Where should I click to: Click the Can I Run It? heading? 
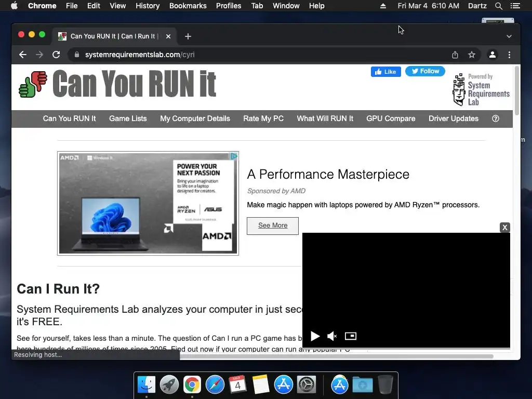pos(58,289)
